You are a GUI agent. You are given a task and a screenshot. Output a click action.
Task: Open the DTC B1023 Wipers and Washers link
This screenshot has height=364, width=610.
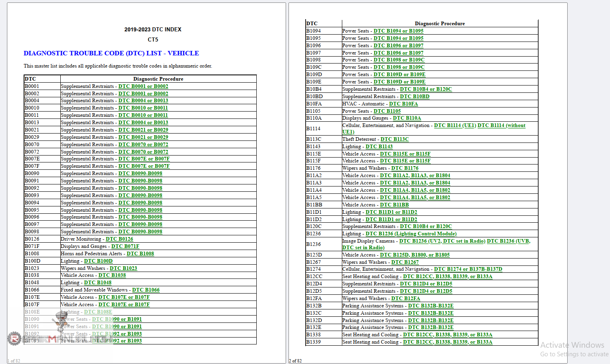123,268
